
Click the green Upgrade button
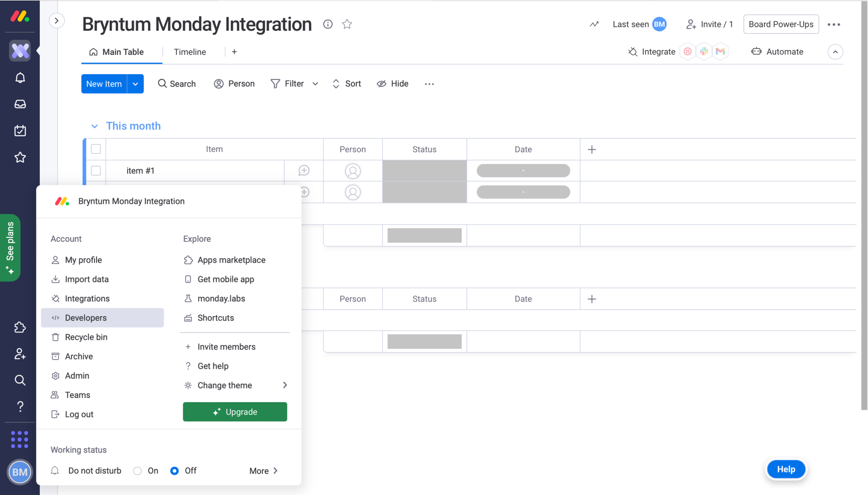pyautogui.click(x=235, y=412)
